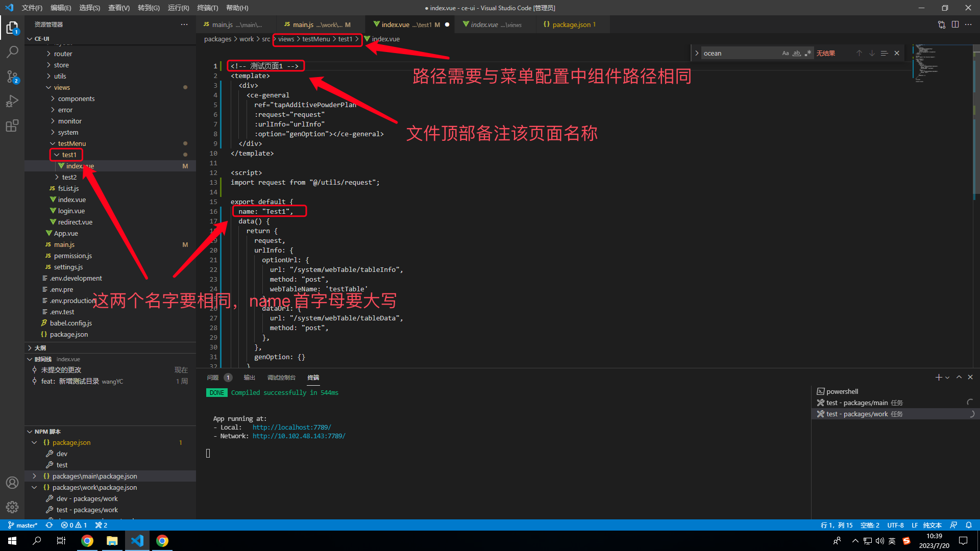Switch to the package.json editor tab
Image resolution: width=980 pixels, height=551 pixels.
tap(571, 24)
